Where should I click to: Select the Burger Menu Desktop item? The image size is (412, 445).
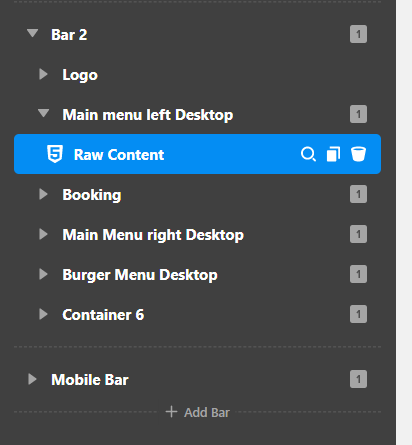point(140,275)
